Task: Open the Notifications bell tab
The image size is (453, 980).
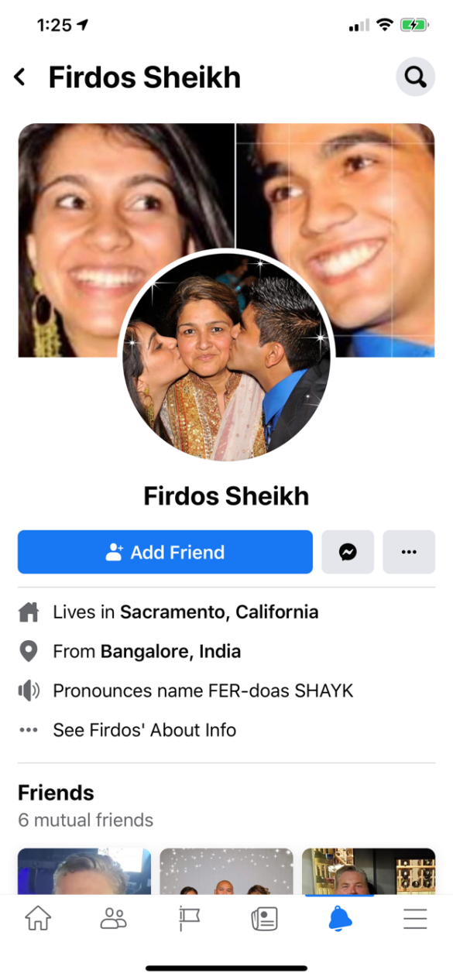Action: 340,918
